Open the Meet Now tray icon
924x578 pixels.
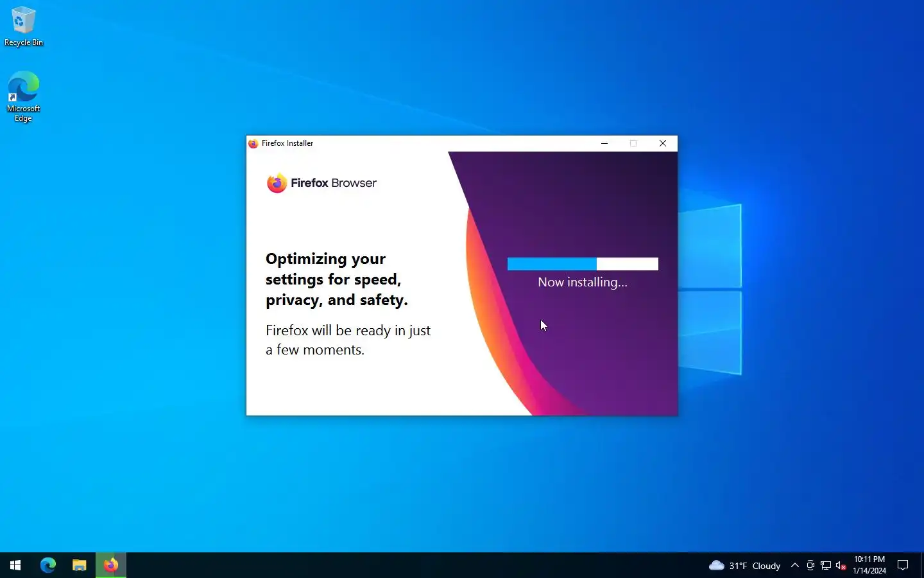810,565
